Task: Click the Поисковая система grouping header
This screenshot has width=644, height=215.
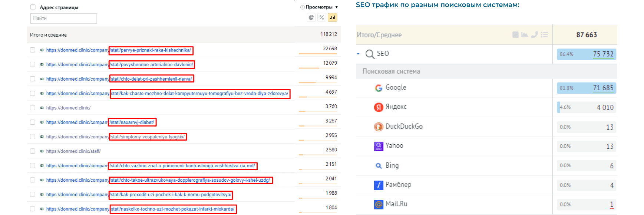Action: click(x=391, y=71)
